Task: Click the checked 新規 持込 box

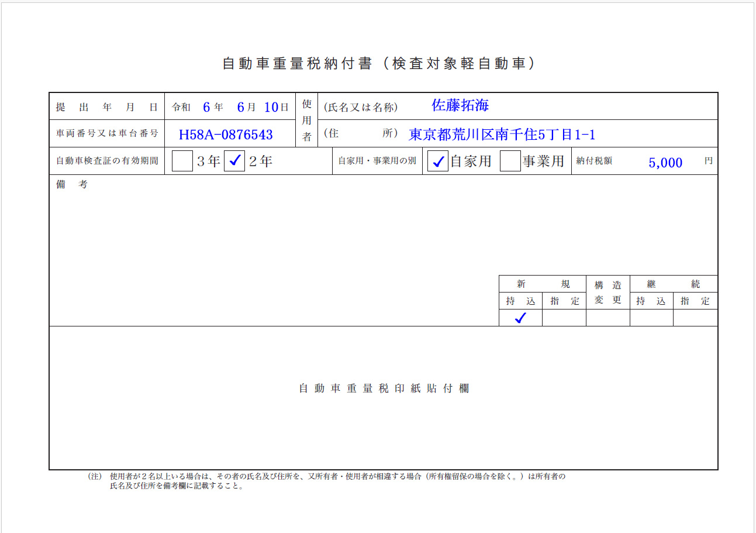Action: pyautogui.click(x=520, y=318)
